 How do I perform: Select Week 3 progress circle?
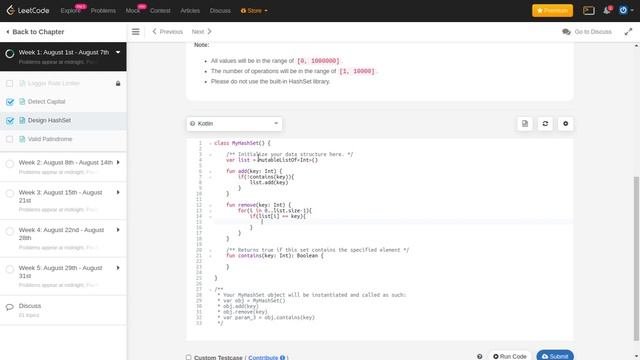click(x=10, y=193)
